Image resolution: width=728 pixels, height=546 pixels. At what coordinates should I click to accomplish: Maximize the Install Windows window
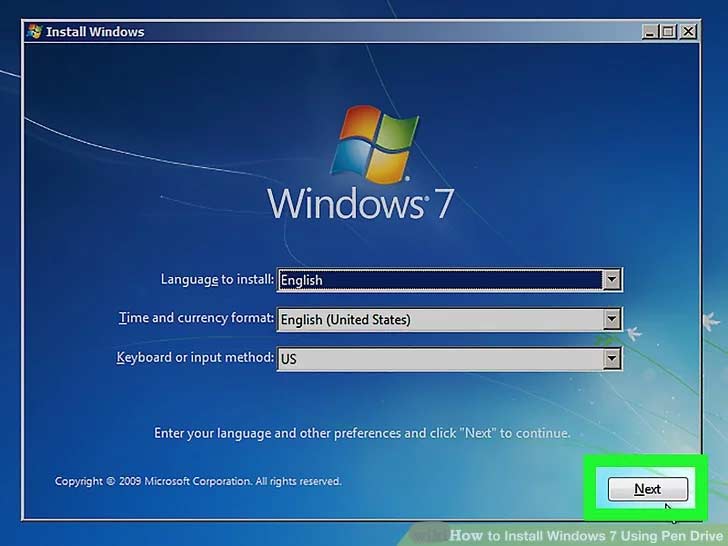[669, 32]
